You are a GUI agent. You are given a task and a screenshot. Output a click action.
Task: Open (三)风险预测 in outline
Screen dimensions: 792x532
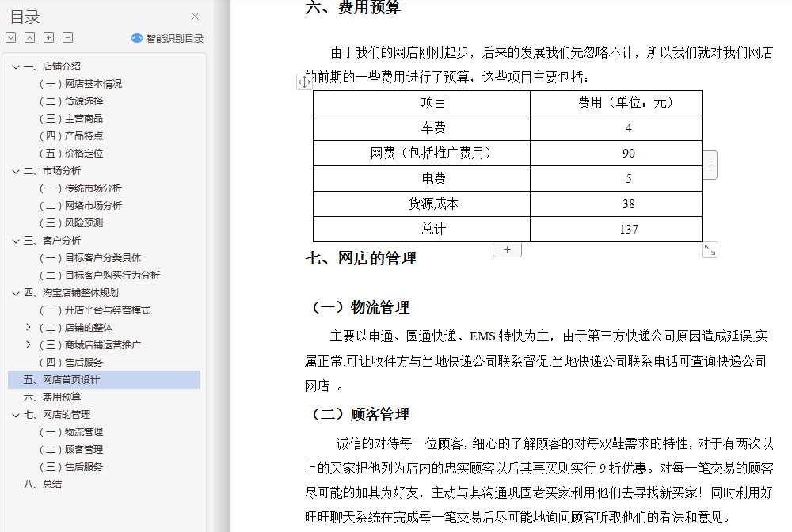(x=71, y=223)
